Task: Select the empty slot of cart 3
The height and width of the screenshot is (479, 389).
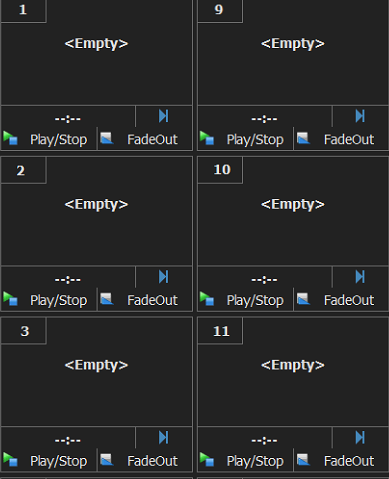Action: 96,372
